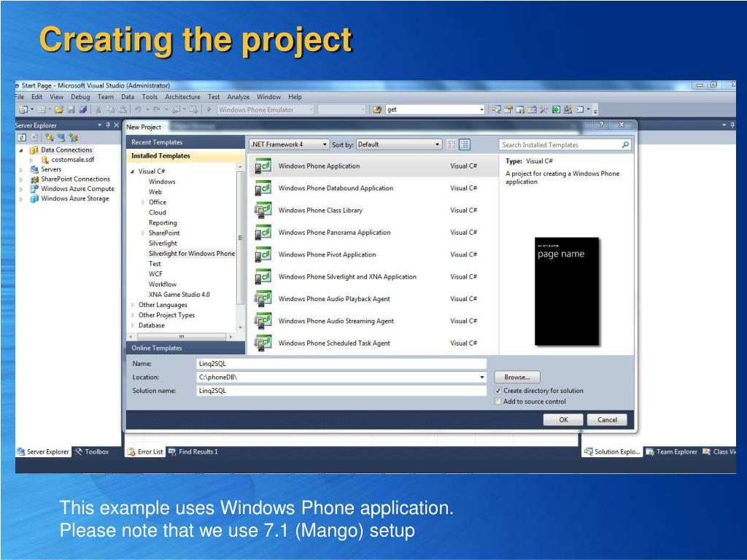
Task: Switch to Team Explorer tab
Action: tap(671, 452)
